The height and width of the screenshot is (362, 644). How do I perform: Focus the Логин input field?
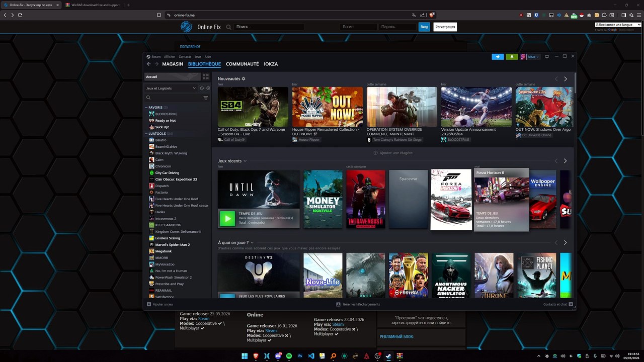pos(358,27)
